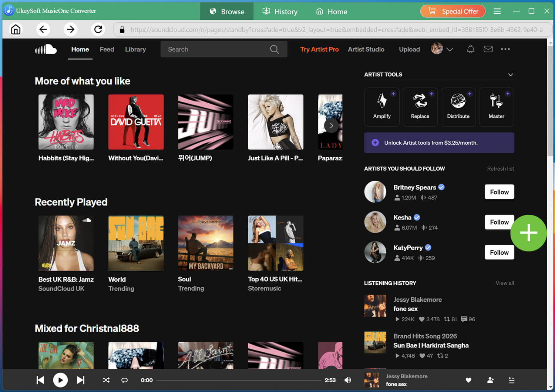Image resolution: width=555 pixels, height=392 pixels.
Task: Click Refresh list
Action: pyautogui.click(x=500, y=169)
